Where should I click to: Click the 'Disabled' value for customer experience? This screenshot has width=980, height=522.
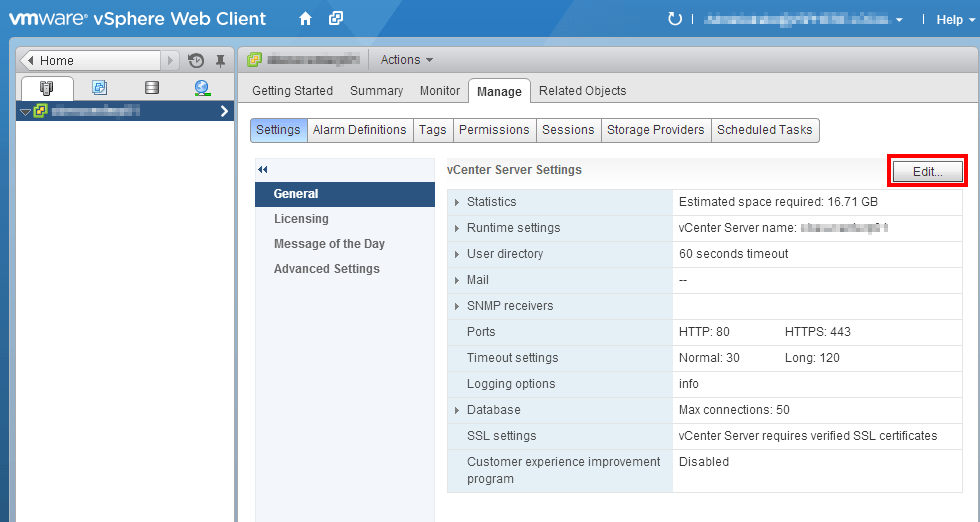[704, 462]
